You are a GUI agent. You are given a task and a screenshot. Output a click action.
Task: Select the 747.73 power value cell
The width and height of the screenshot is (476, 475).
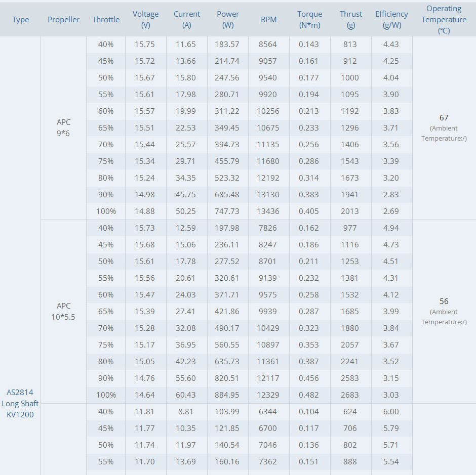click(228, 211)
